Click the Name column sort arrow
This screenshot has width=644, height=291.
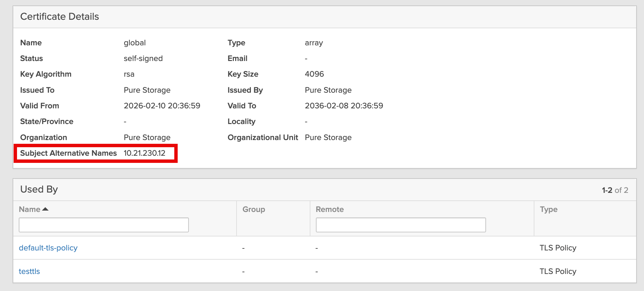pyautogui.click(x=45, y=209)
